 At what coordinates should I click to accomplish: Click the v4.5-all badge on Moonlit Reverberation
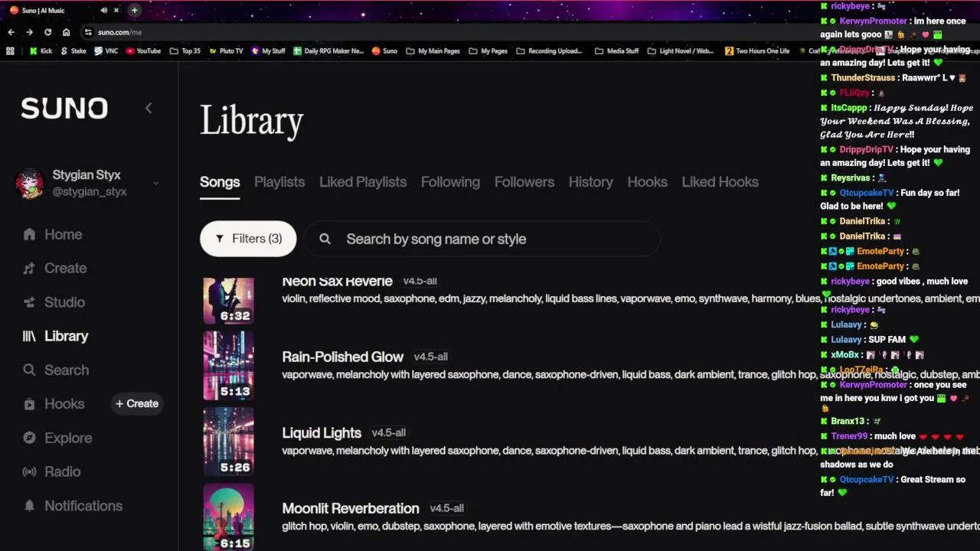tap(447, 508)
